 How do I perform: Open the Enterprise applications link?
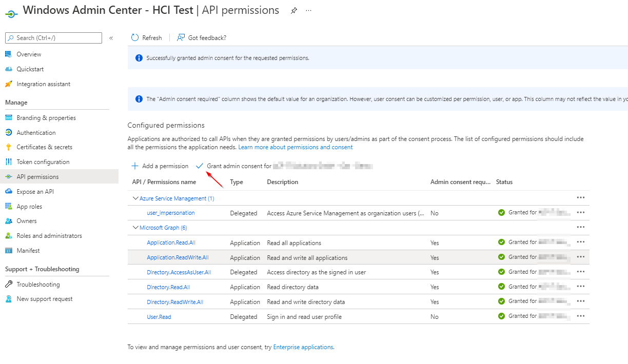[x=303, y=347]
